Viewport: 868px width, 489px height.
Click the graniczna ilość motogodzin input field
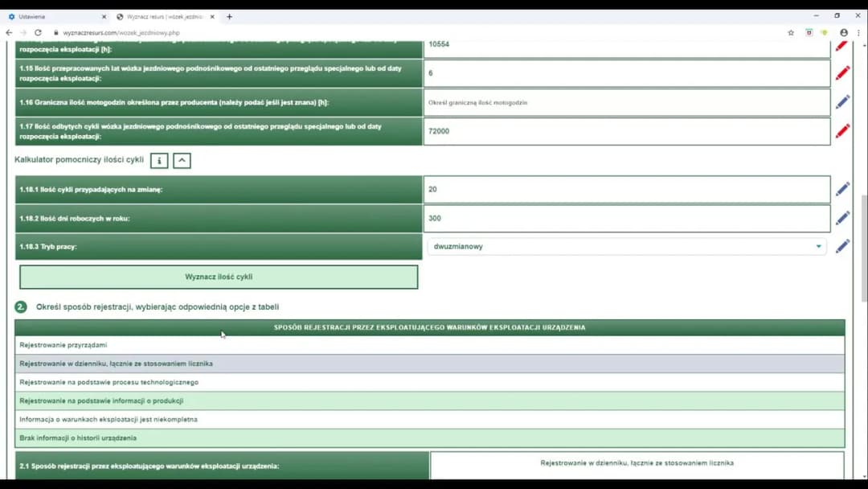click(626, 103)
